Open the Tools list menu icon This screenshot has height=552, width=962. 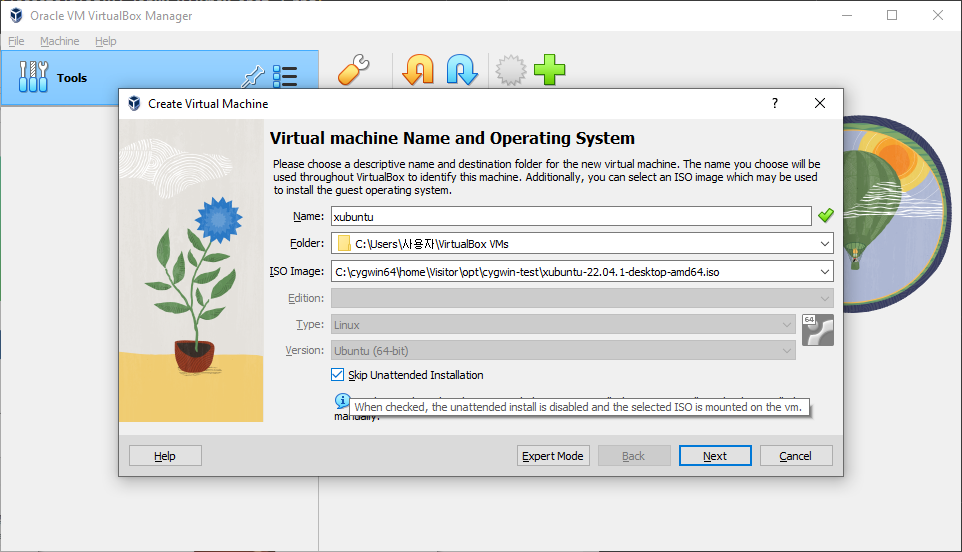pos(285,77)
